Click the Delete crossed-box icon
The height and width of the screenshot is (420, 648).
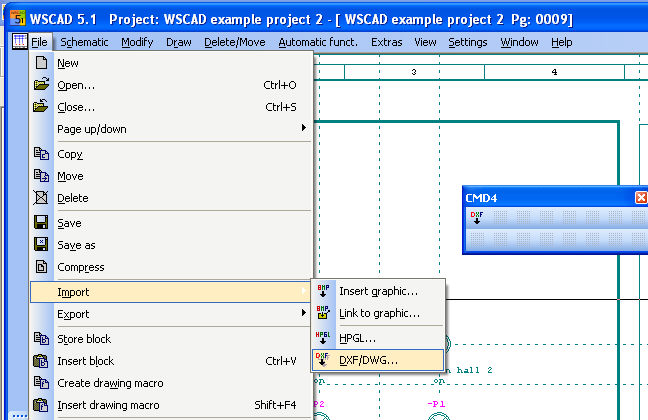pos(40,198)
